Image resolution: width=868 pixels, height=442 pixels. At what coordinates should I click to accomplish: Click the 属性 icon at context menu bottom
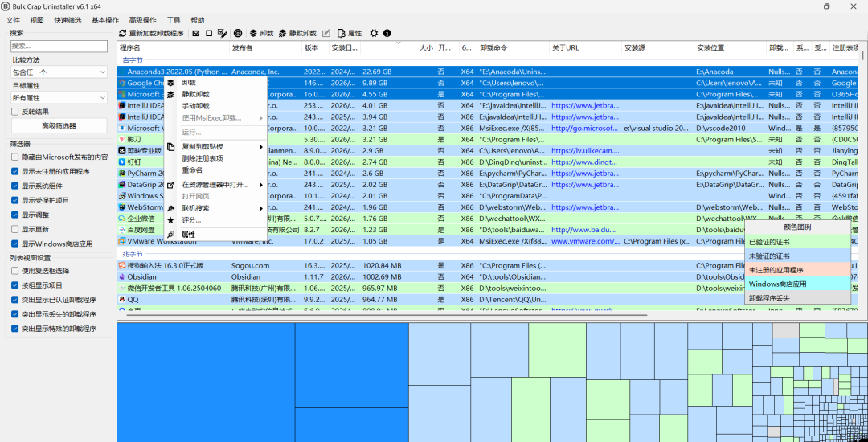click(171, 235)
